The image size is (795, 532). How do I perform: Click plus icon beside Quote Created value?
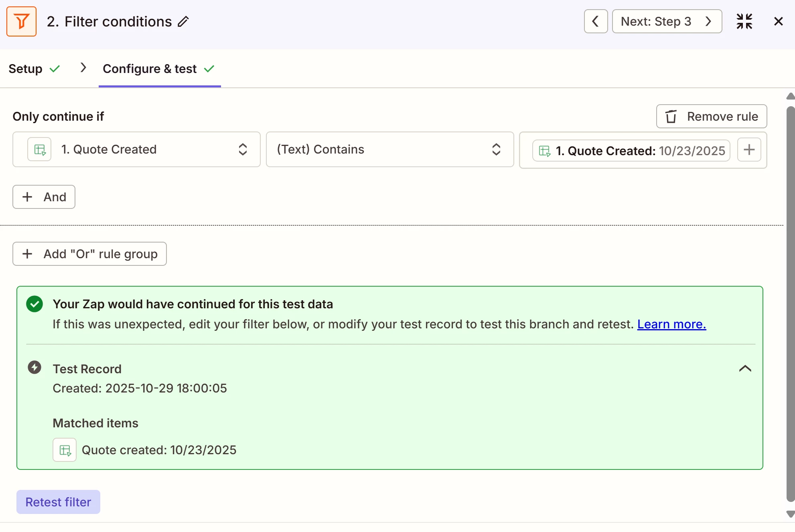749,150
